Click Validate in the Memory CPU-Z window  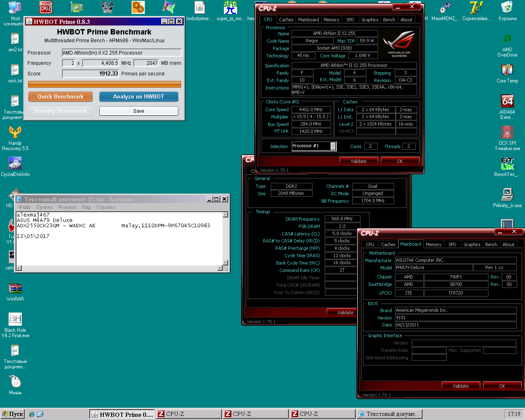pyautogui.click(x=342, y=313)
